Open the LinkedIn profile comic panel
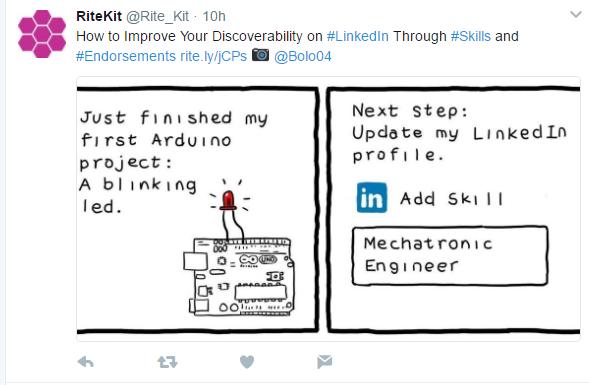 (x=454, y=210)
